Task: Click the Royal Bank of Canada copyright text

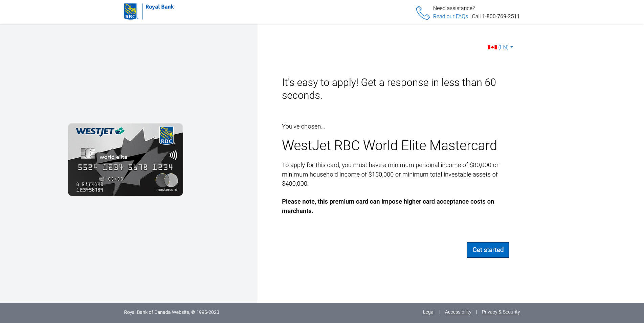Action: (x=172, y=312)
